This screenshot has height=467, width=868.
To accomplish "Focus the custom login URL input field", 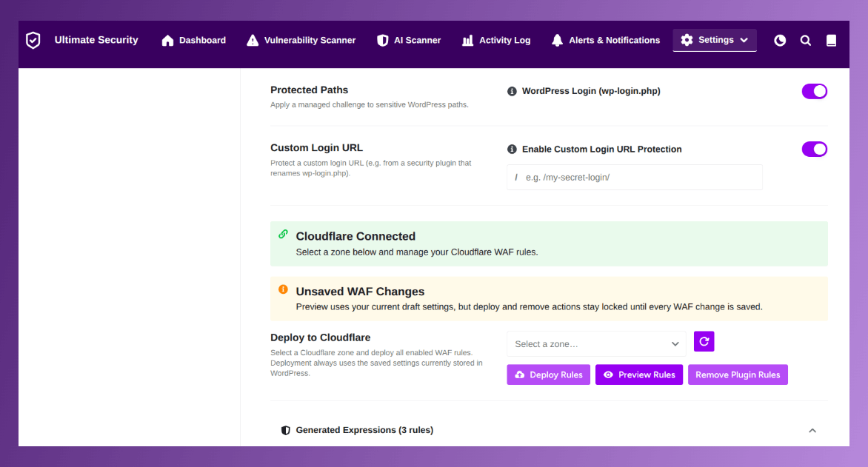I will [635, 178].
